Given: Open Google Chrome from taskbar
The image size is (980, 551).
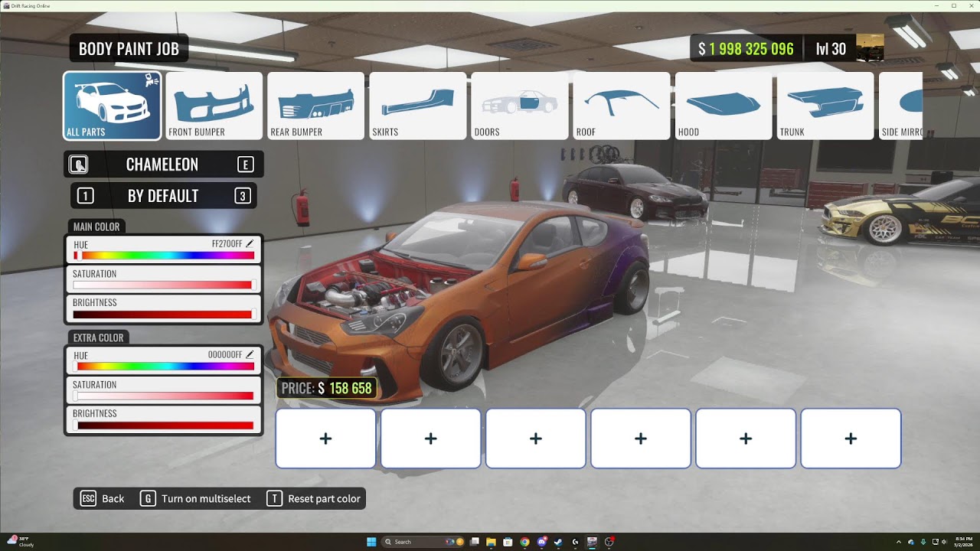Looking at the screenshot, I should tap(524, 542).
